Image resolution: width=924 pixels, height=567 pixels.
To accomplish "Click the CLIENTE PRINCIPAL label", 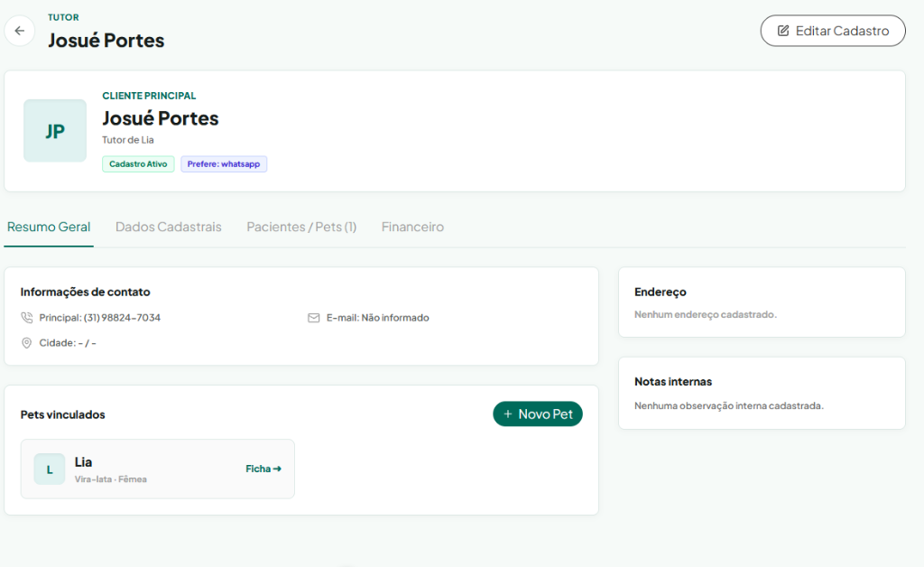I will 149,96.
